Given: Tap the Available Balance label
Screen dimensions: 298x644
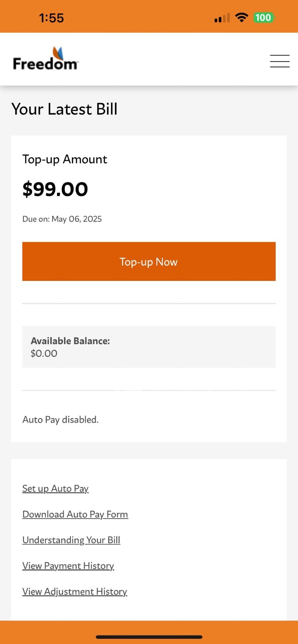Looking at the screenshot, I should pos(70,341).
